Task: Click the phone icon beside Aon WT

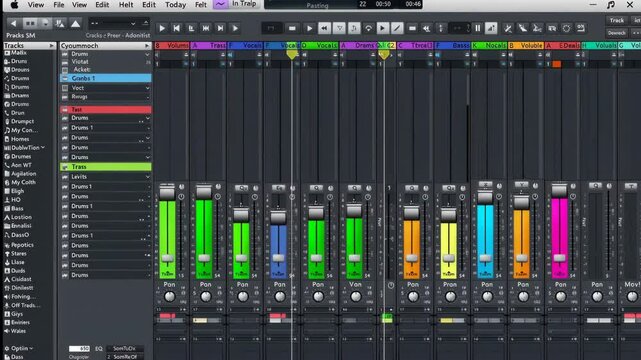Action: [x=7, y=165]
